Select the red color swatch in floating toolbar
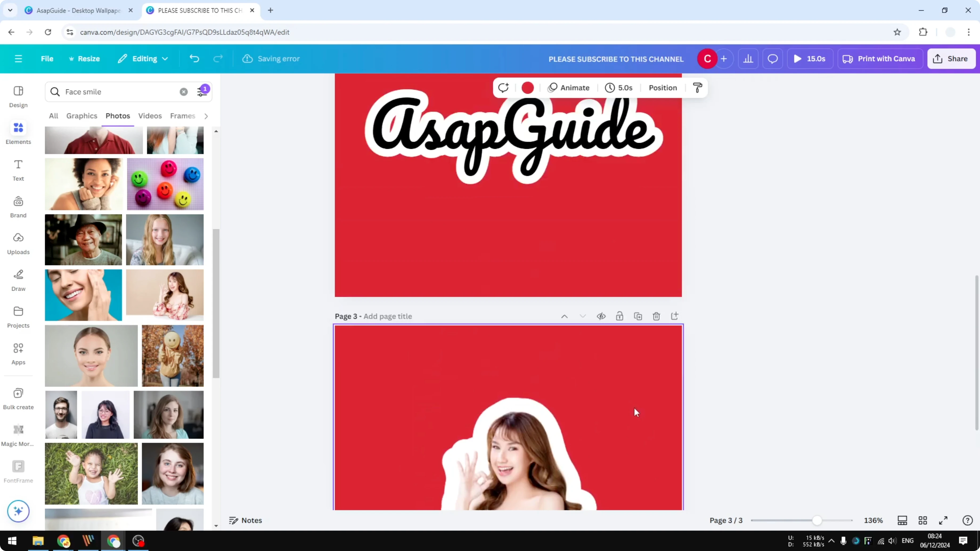This screenshot has width=980, height=551. [x=527, y=88]
